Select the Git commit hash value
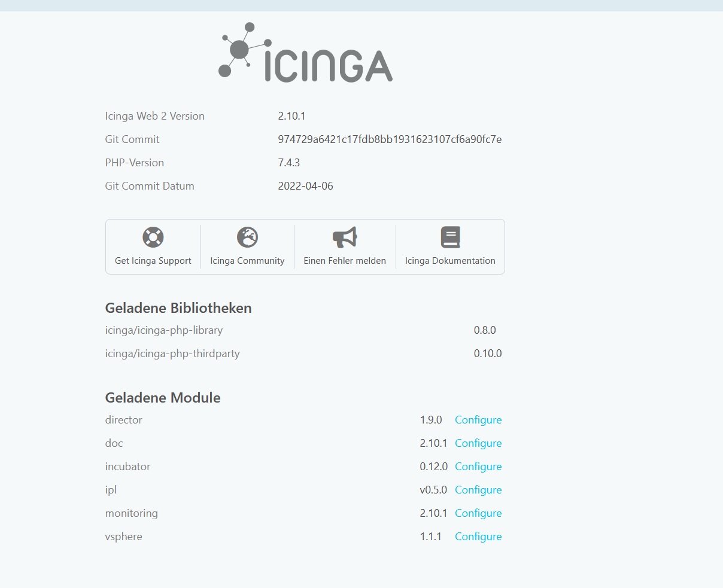 point(390,139)
